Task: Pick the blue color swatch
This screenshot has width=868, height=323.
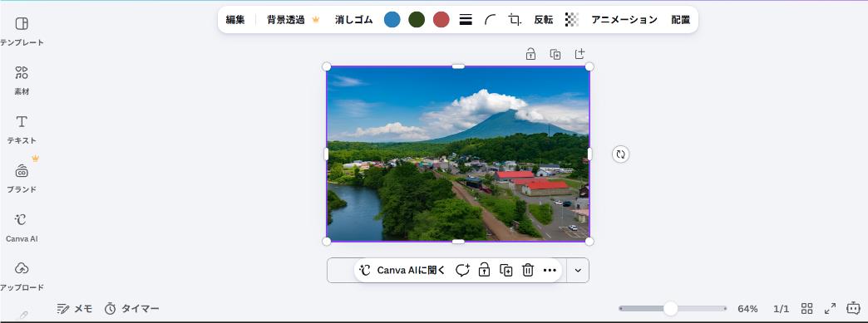Action: click(x=392, y=20)
